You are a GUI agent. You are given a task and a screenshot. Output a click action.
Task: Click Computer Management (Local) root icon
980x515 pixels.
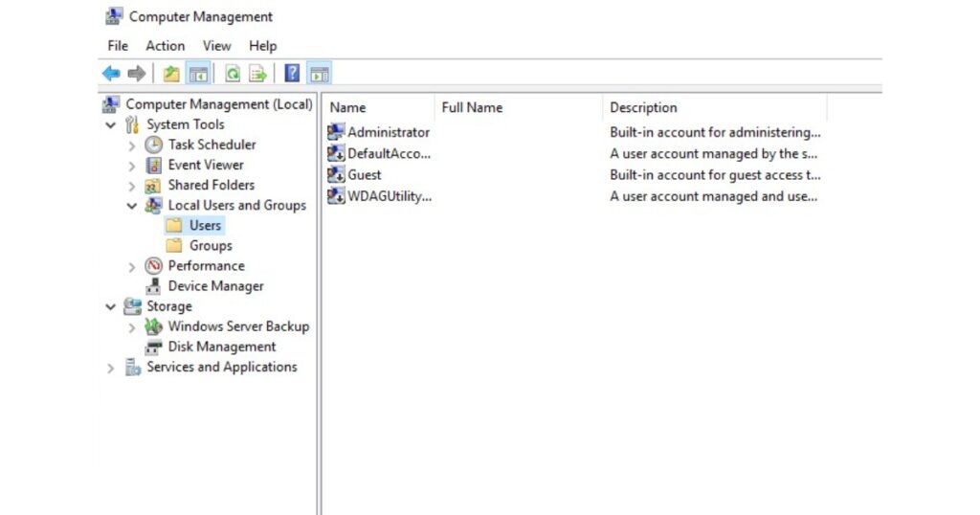111,104
